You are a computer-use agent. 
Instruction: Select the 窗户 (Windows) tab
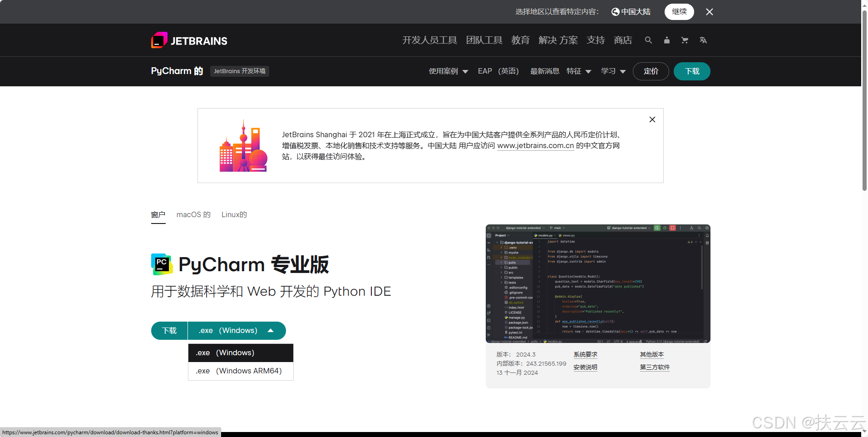[158, 215]
